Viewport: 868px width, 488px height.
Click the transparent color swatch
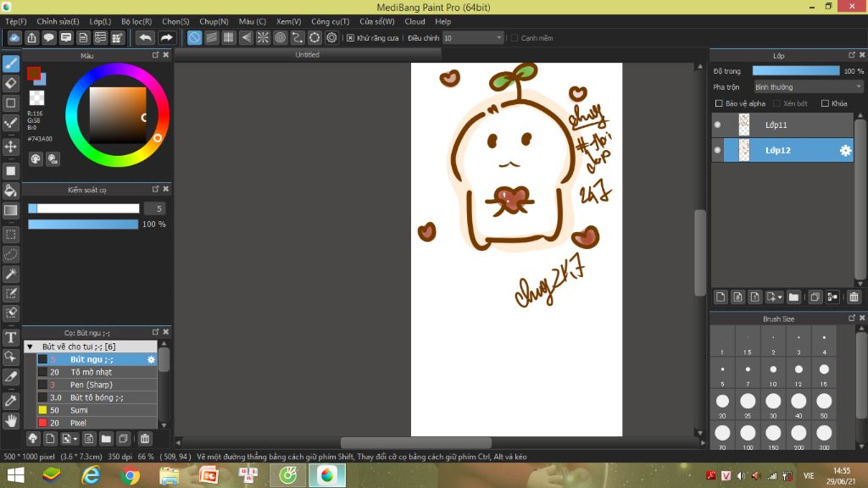36,98
